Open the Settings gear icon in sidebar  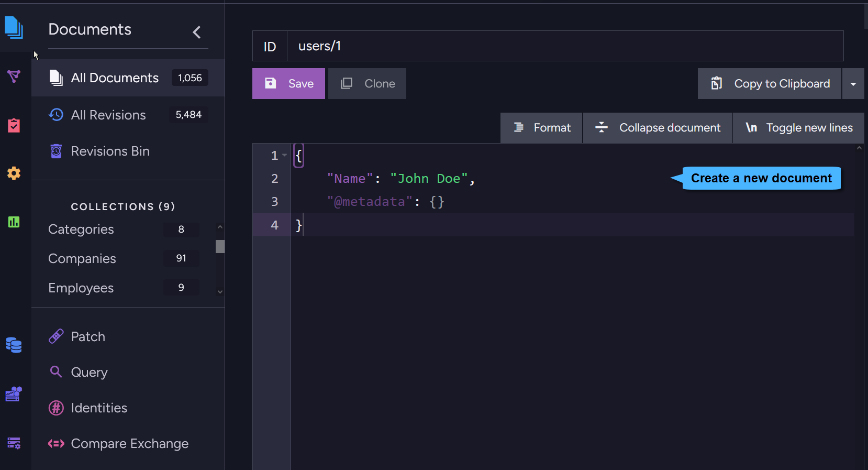(14, 173)
